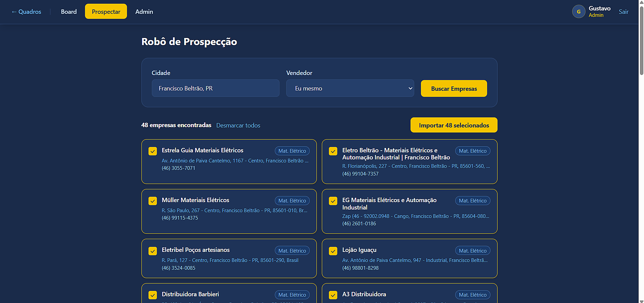The image size is (644, 303).
Task: Click address R. Pará, 127 - Centro
Action: [x=230, y=260]
